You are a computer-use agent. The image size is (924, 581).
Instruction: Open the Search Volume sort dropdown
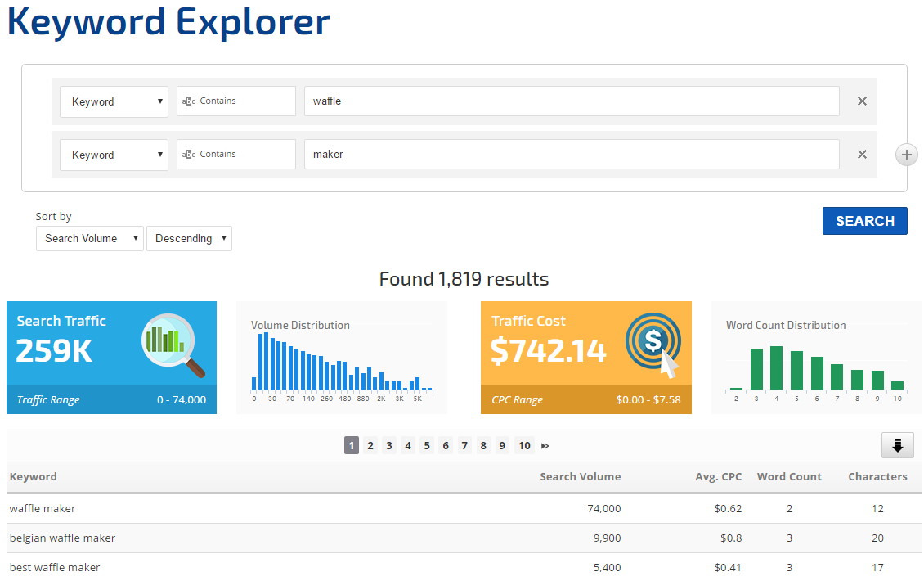point(89,238)
